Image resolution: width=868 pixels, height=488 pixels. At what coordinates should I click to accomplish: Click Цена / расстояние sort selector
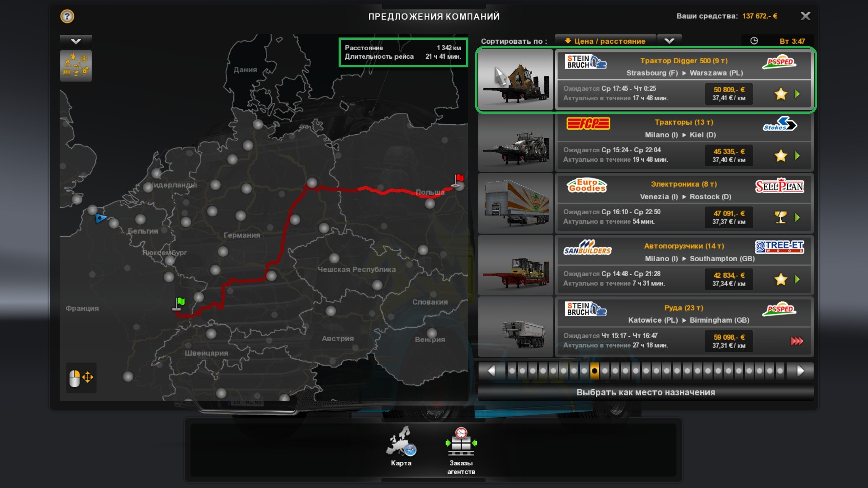605,41
